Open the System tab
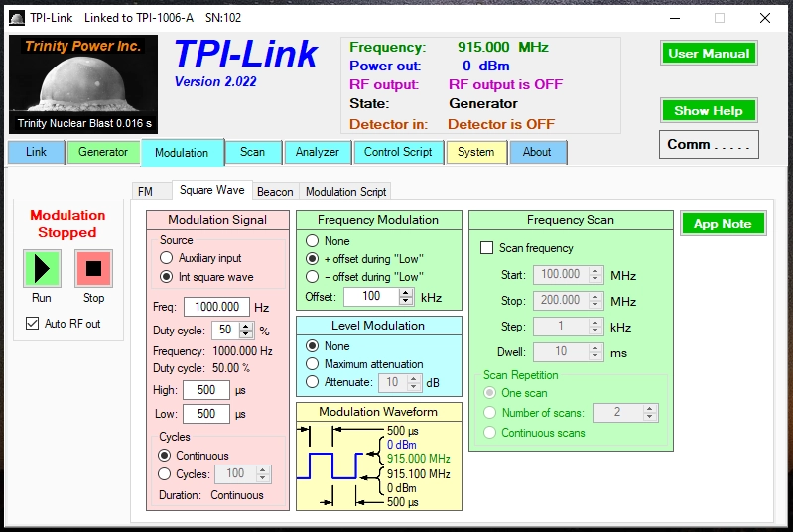This screenshot has height=532, width=793. coord(476,152)
